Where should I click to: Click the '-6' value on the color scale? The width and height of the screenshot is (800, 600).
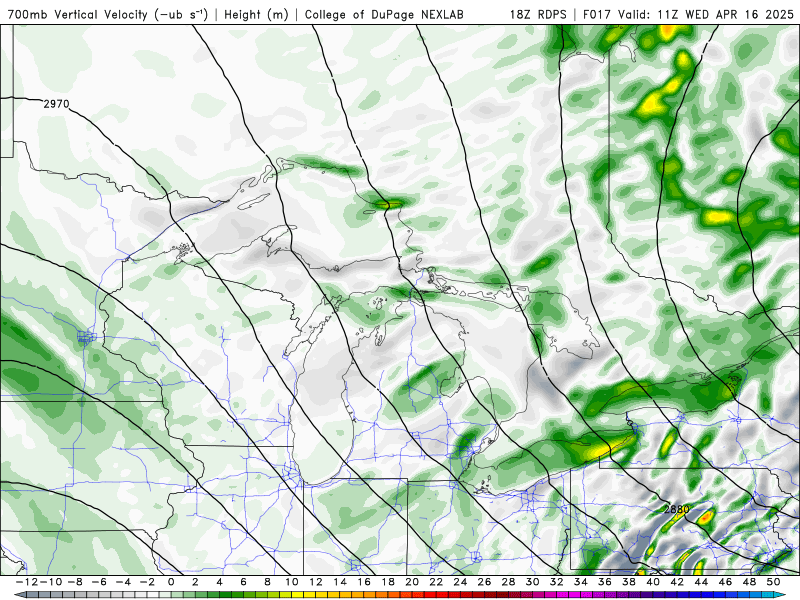point(99,582)
